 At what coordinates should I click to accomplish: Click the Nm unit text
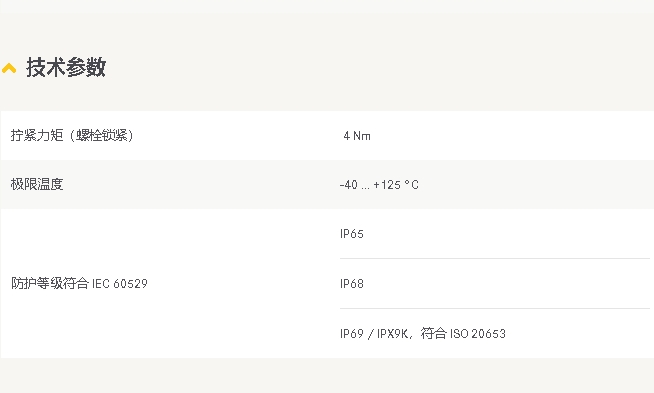tap(362, 136)
